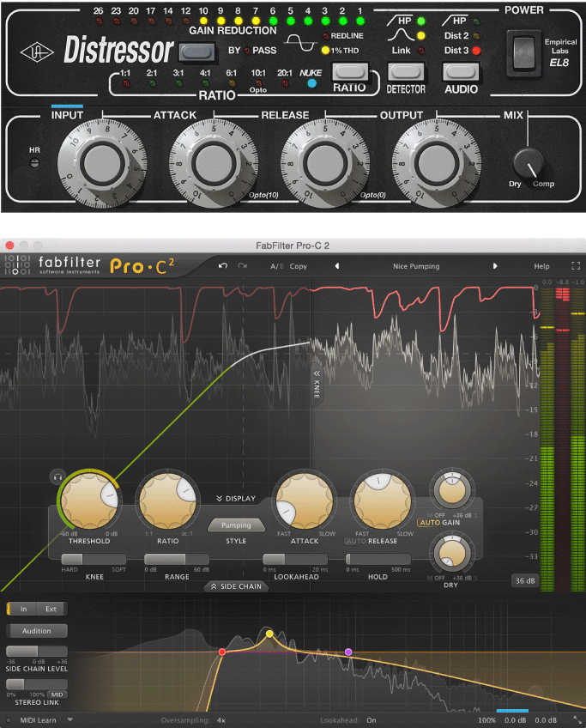
Task: Click the Dist 2 LED indicator
Action: 476,36
